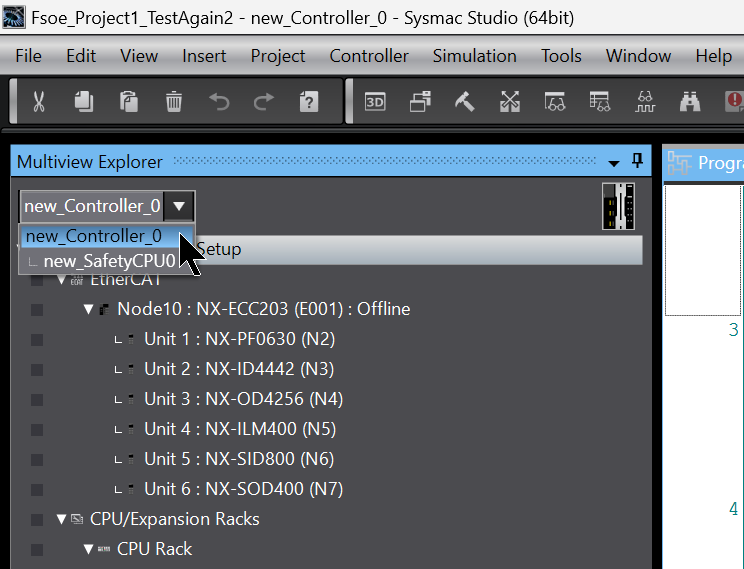Select Unit 6 : NX-SOD400 (N7)

pyautogui.click(x=243, y=488)
